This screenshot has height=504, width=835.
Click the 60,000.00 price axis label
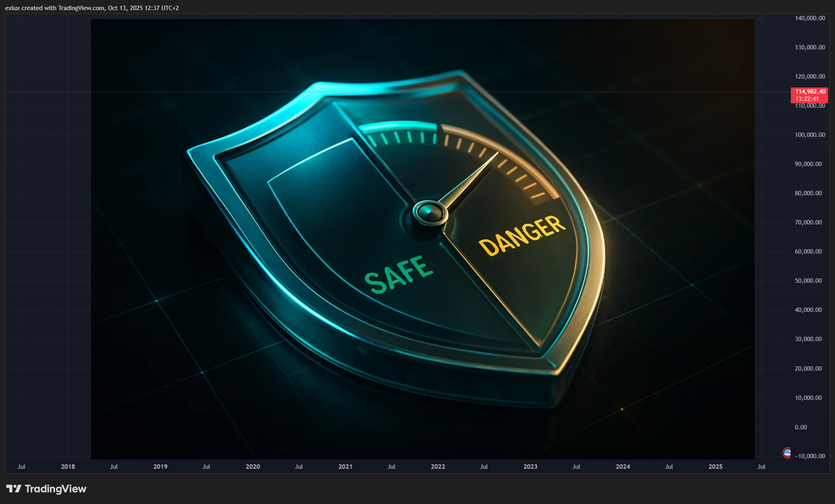pyautogui.click(x=808, y=251)
